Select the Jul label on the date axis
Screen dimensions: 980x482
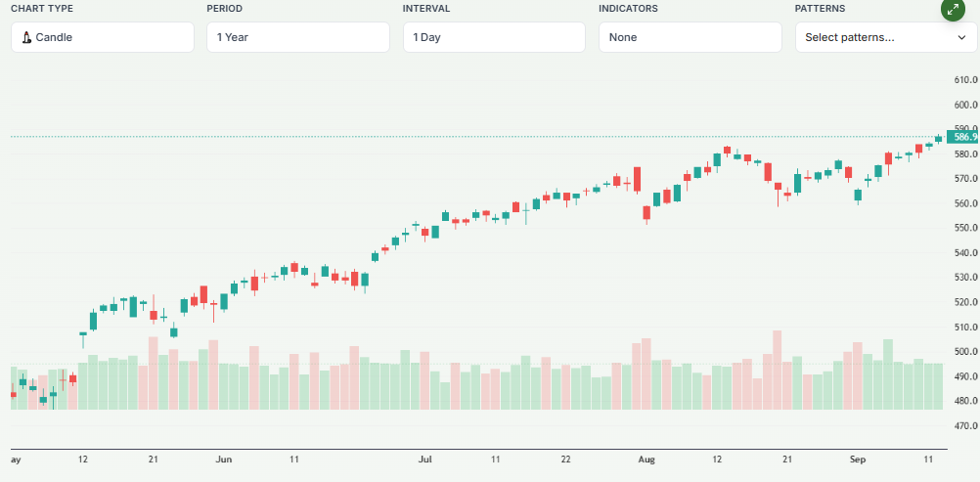point(424,459)
